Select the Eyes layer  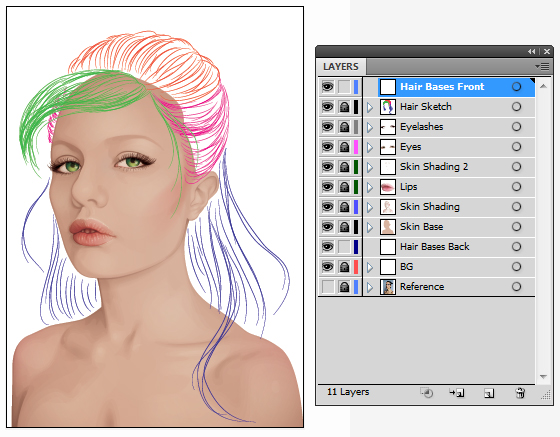449,147
